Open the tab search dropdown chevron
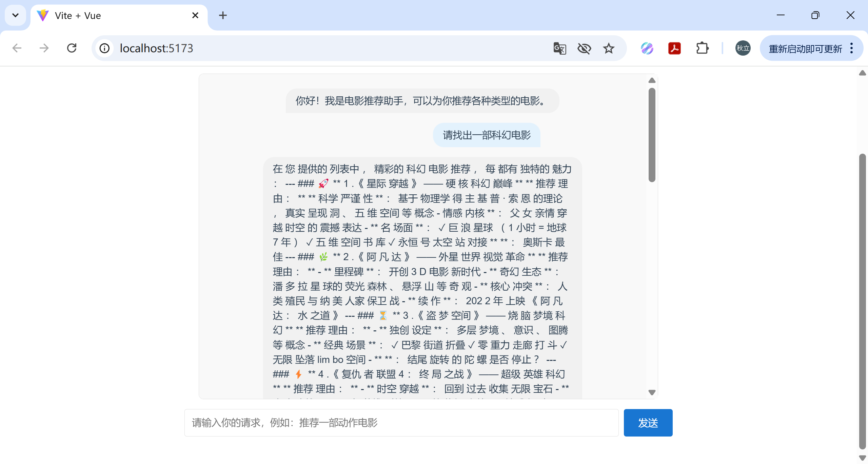Viewport: 868px width, 464px height. tap(15, 15)
